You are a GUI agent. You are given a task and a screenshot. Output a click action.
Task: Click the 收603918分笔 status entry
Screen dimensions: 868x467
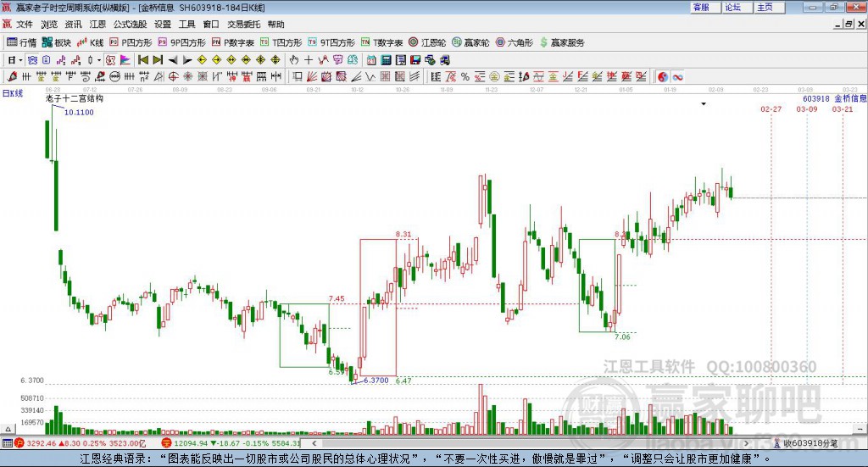tap(806, 443)
